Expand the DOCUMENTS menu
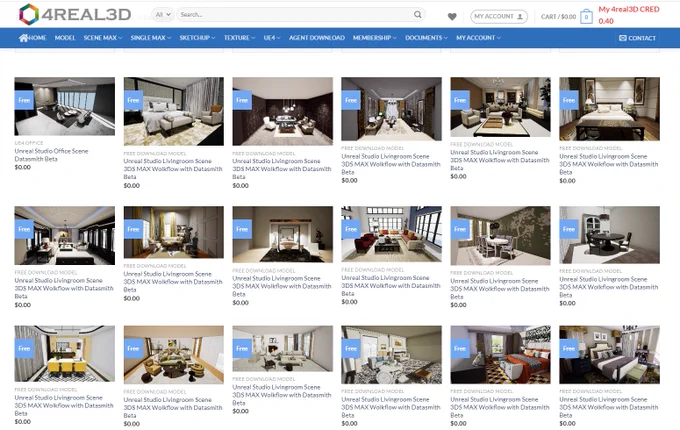Viewport: 680px width, 430px height. 426,38
